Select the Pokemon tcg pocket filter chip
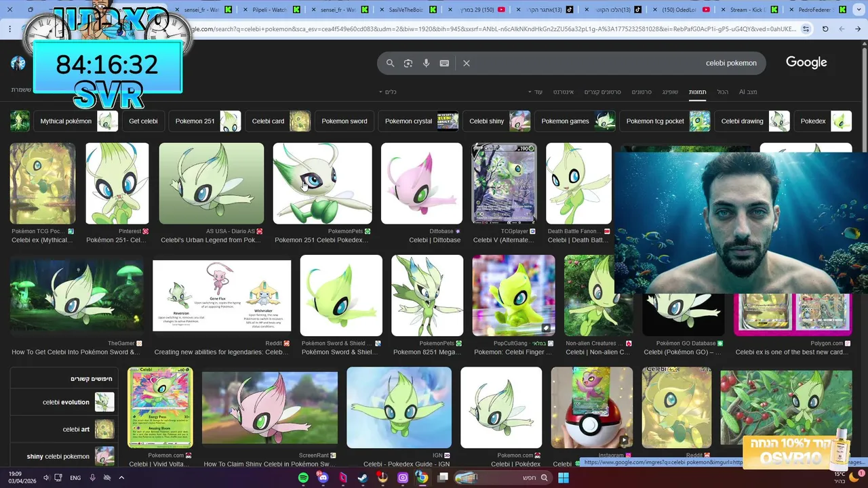 click(x=665, y=121)
